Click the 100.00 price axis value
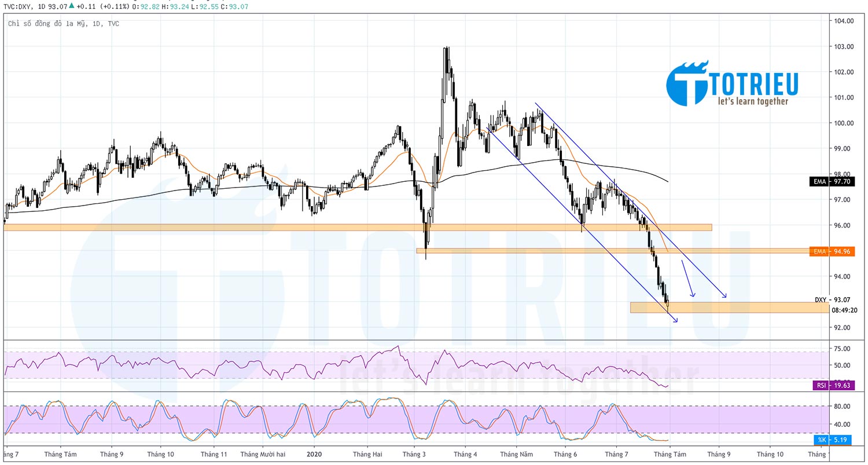 click(843, 123)
